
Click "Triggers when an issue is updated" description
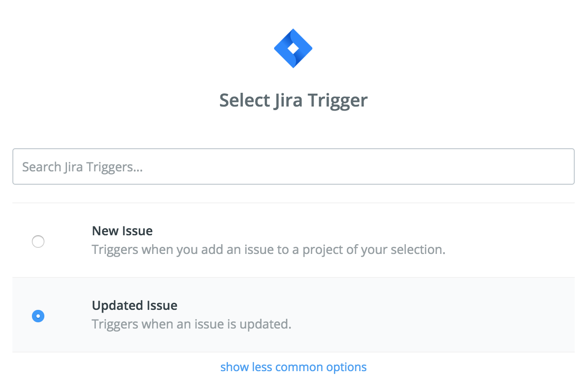192,324
